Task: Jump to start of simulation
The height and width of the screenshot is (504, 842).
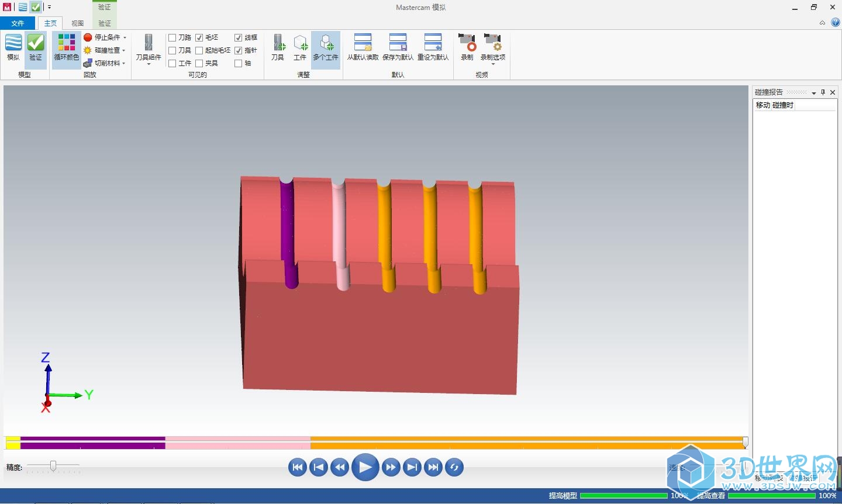Action: 298,467
